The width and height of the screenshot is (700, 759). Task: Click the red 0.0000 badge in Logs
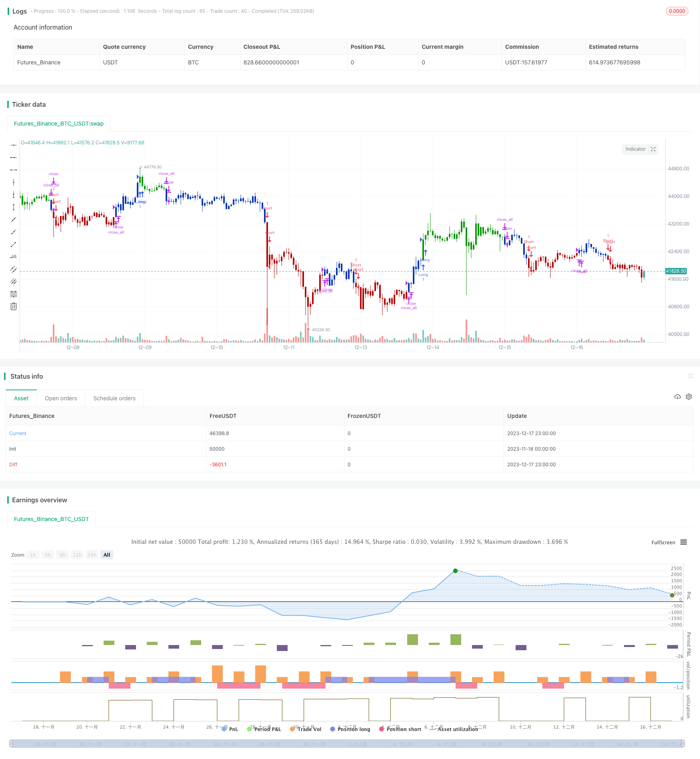[x=677, y=11]
